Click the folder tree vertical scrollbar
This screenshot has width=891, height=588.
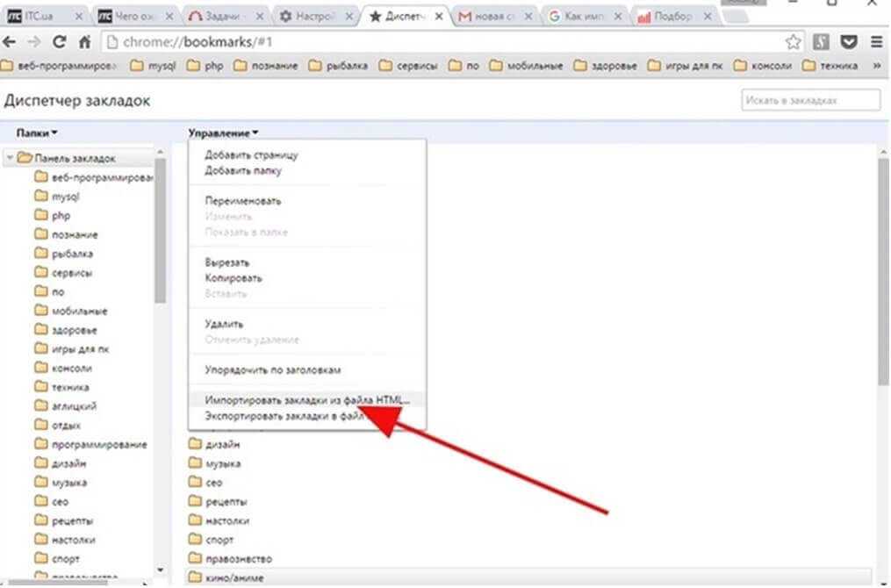click(x=161, y=230)
